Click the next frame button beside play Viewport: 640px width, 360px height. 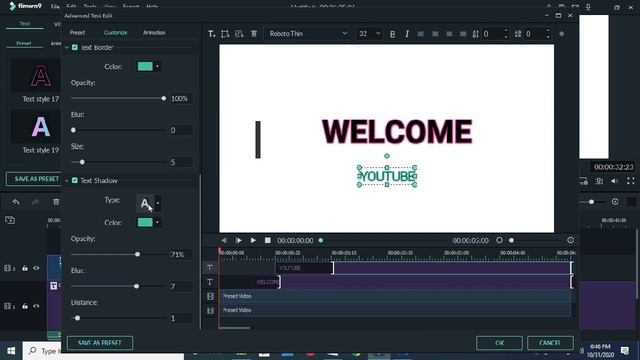coord(239,240)
